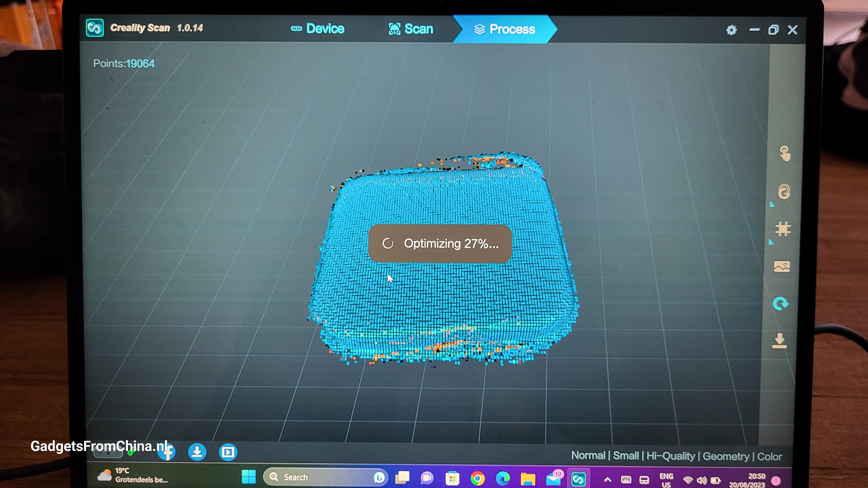This screenshot has width=868, height=488.
Task: Click the Points:19064 readout
Action: point(124,63)
